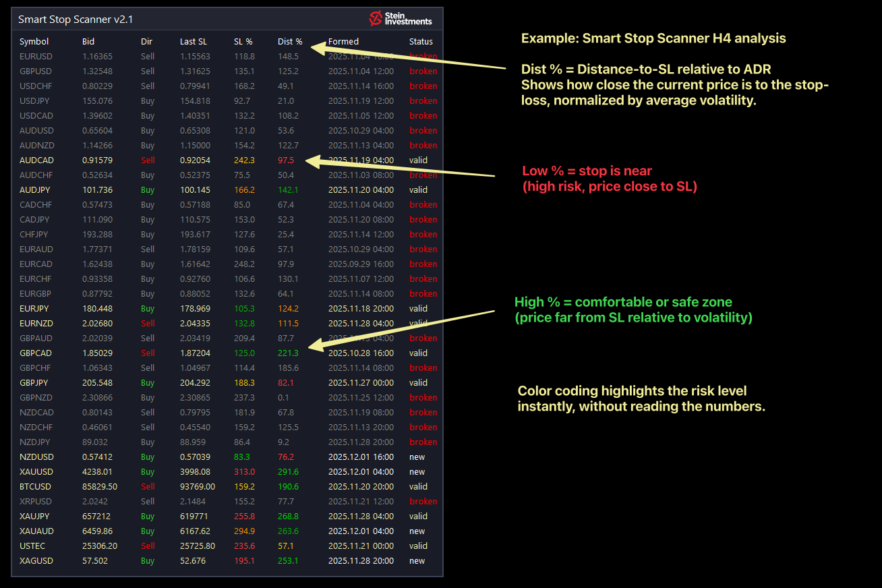Click the Last SL column header
882x588 pixels.
pyautogui.click(x=194, y=42)
